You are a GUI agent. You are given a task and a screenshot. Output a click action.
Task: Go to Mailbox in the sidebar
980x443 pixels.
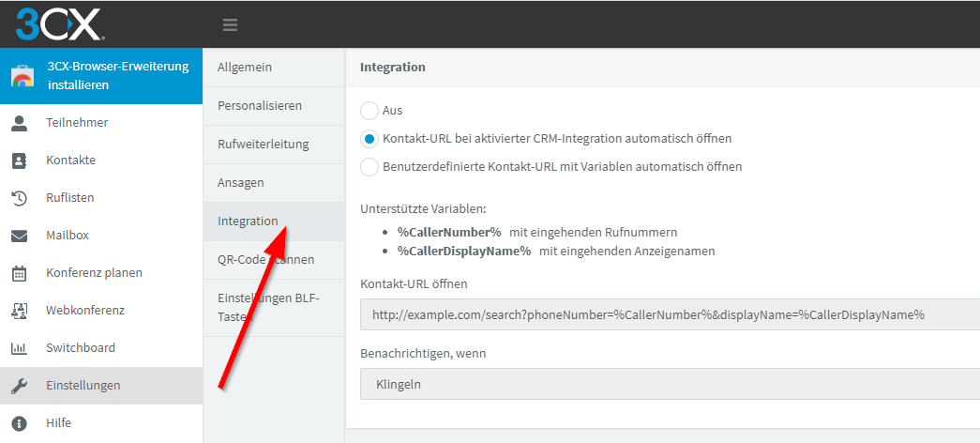coord(101,236)
